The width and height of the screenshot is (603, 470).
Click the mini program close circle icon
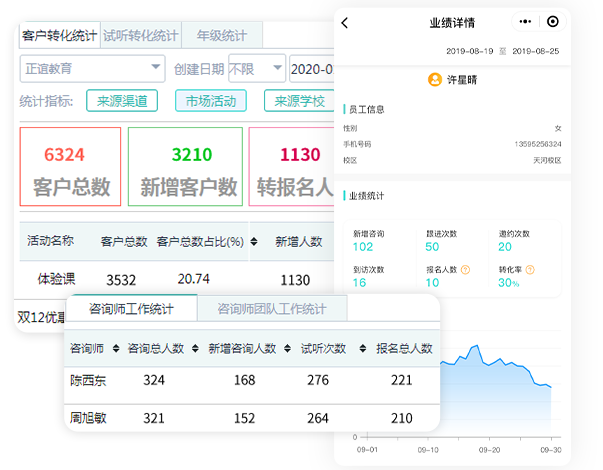pos(552,22)
